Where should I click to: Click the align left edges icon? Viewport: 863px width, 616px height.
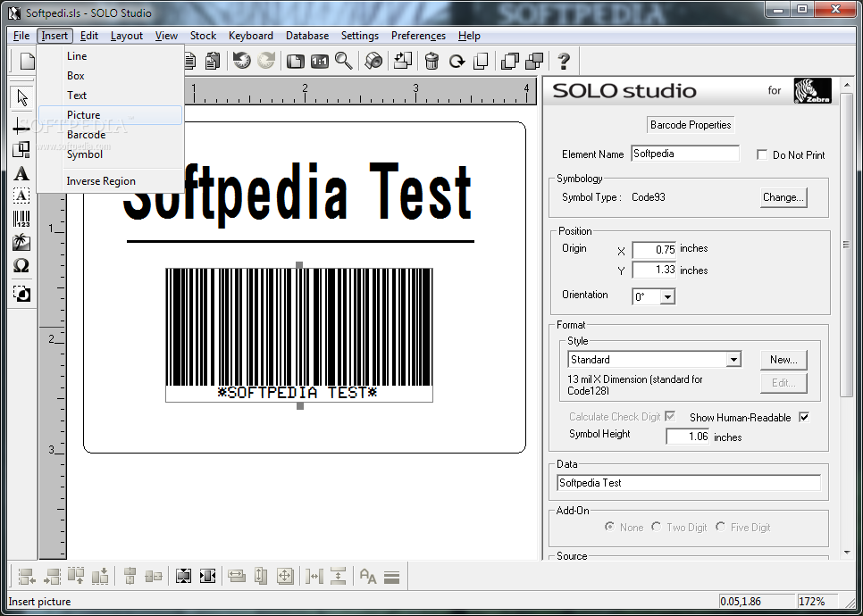[x=27, y=577]
